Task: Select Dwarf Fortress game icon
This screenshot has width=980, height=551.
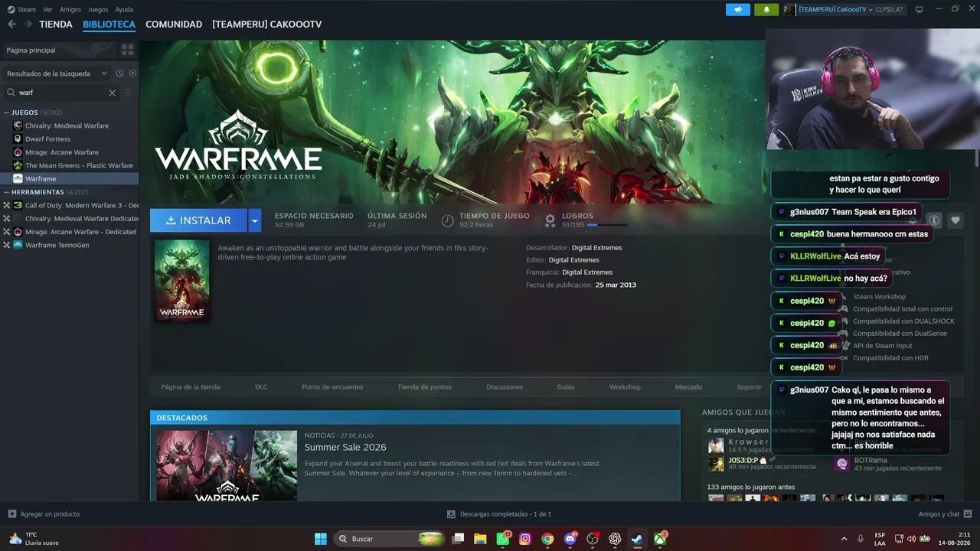Action: [x=18, y=139]
